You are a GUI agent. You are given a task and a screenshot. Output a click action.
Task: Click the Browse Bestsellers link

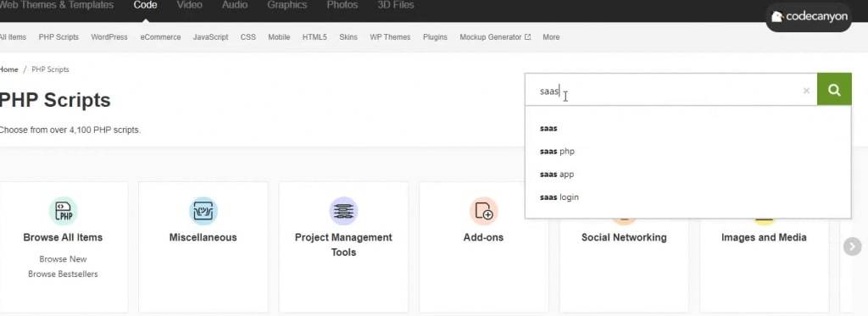coord(63,274)
